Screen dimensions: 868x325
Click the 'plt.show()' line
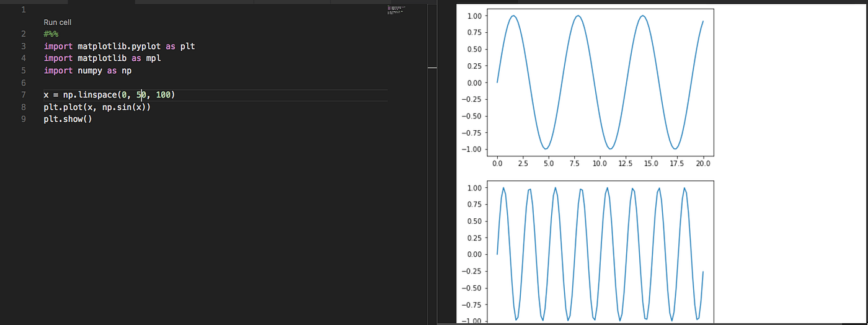[x=68, y=119]
